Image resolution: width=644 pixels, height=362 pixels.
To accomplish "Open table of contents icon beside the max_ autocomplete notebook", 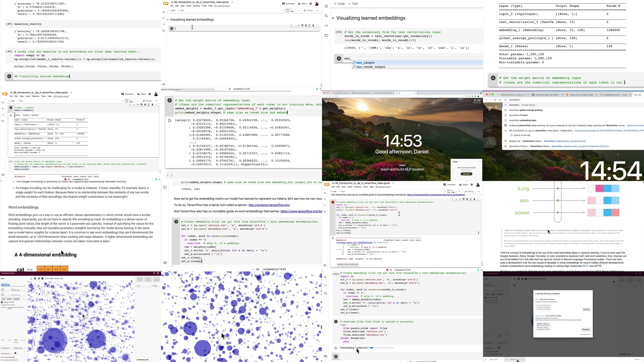I will (326, 6).
